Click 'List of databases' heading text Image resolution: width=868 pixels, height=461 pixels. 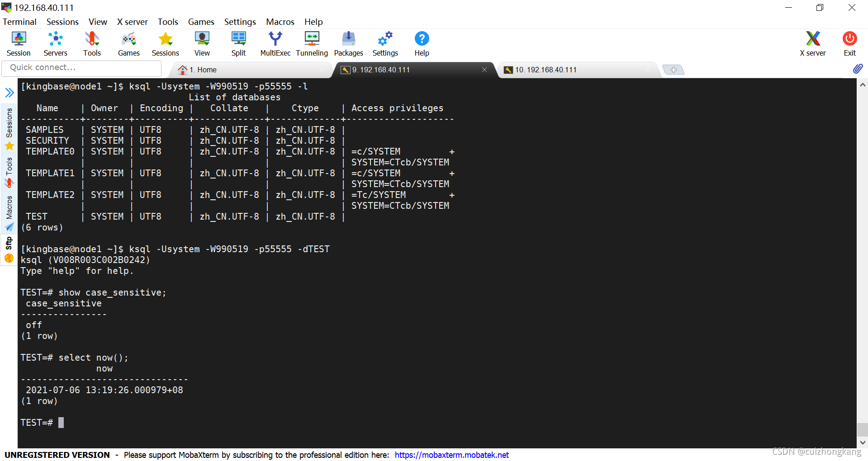[x=234, y=97]
